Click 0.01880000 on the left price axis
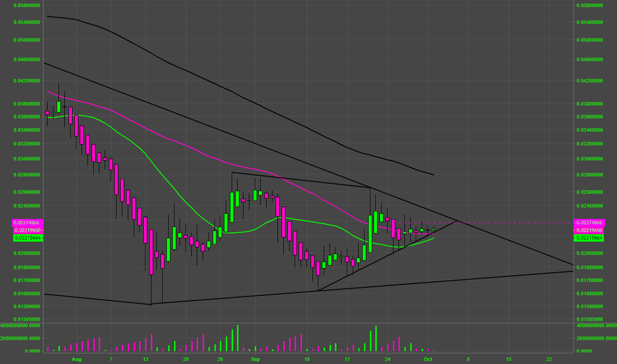The width and height of the screenshot is (617, 364). pyautogui.click(x=26, y=267)
